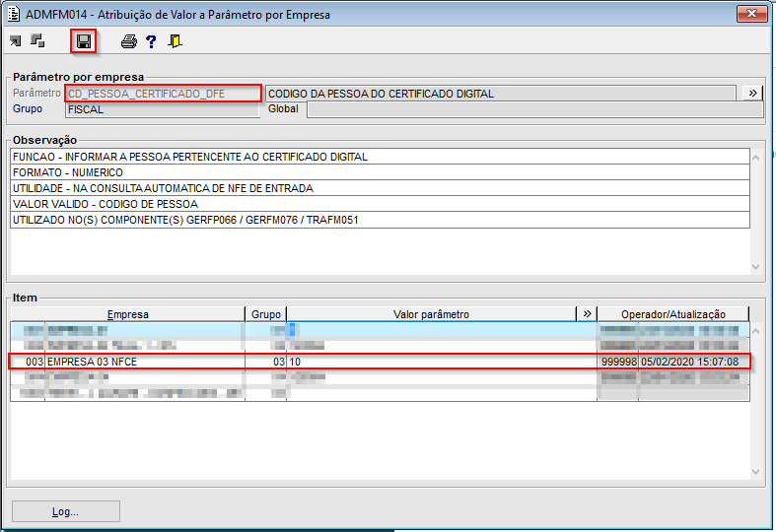
Task: Click the Grupo field showing FISCAL
Action: [x=163, y=109]
